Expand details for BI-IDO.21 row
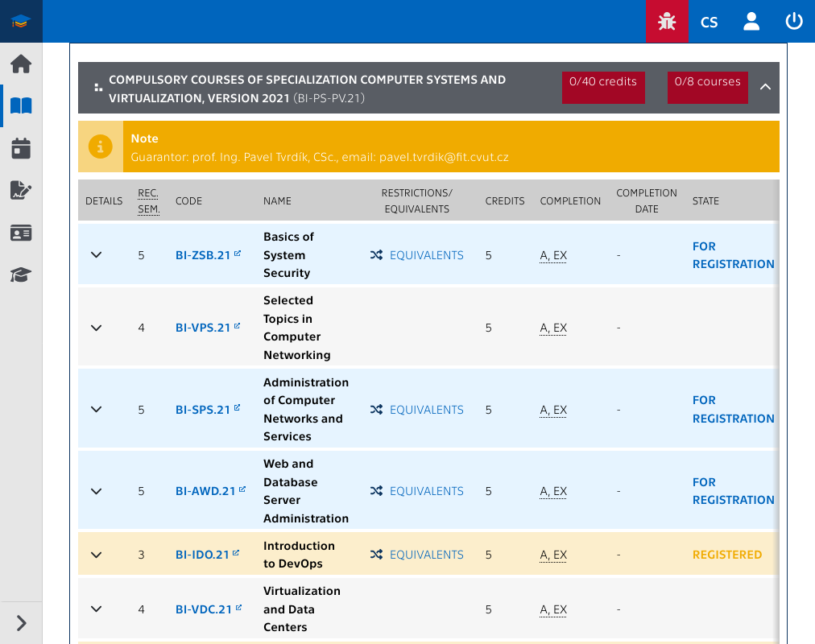 pos(96,555)
